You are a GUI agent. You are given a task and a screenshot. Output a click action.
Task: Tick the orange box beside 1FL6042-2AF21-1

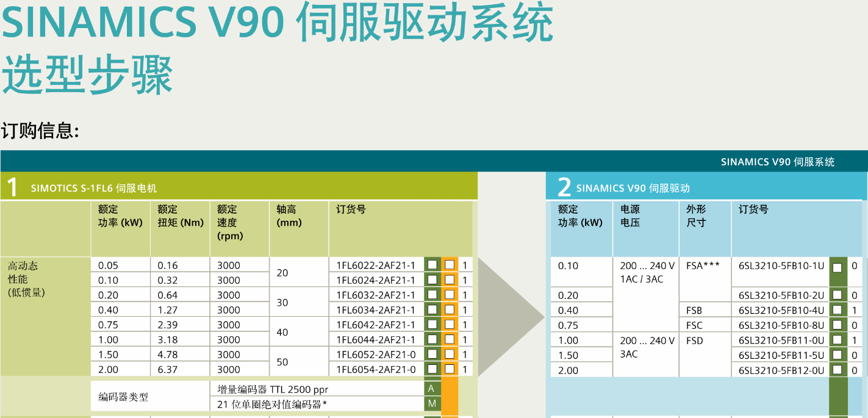[x=450, y=325]
